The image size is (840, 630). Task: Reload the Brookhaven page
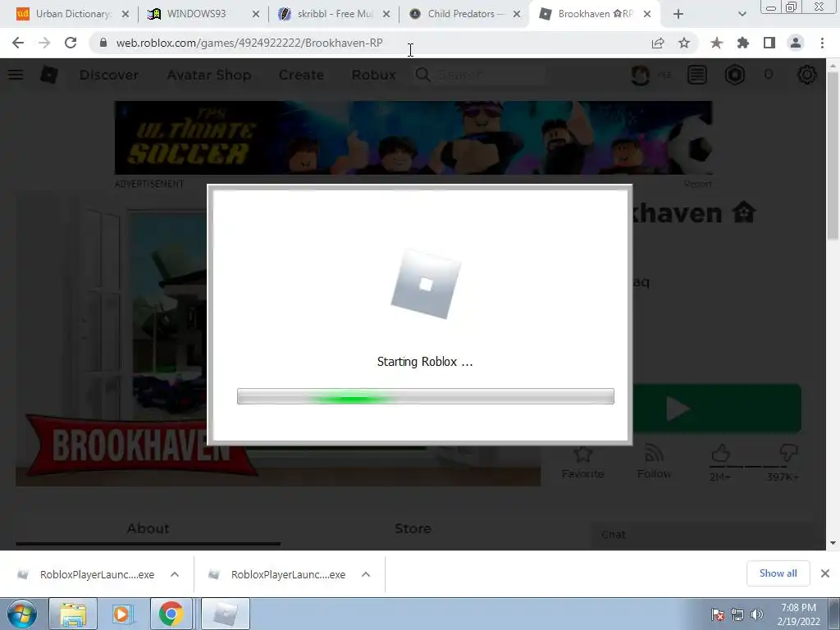[71, 43]
